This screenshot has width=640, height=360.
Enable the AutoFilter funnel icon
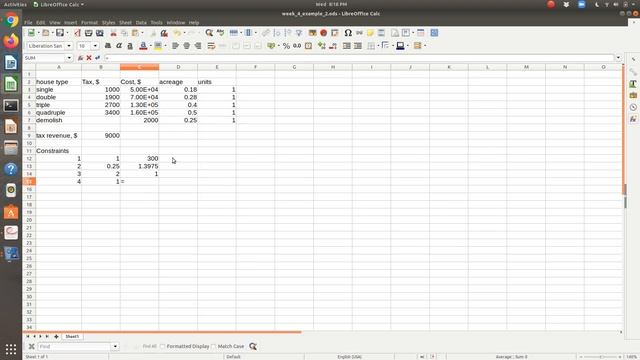[299, 33]
